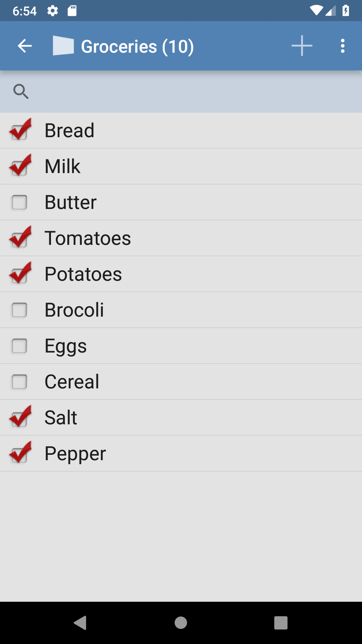The width and height of the screenshot is (362, 644).
Task: Open recent apps square button
Action: click(281, 623)
